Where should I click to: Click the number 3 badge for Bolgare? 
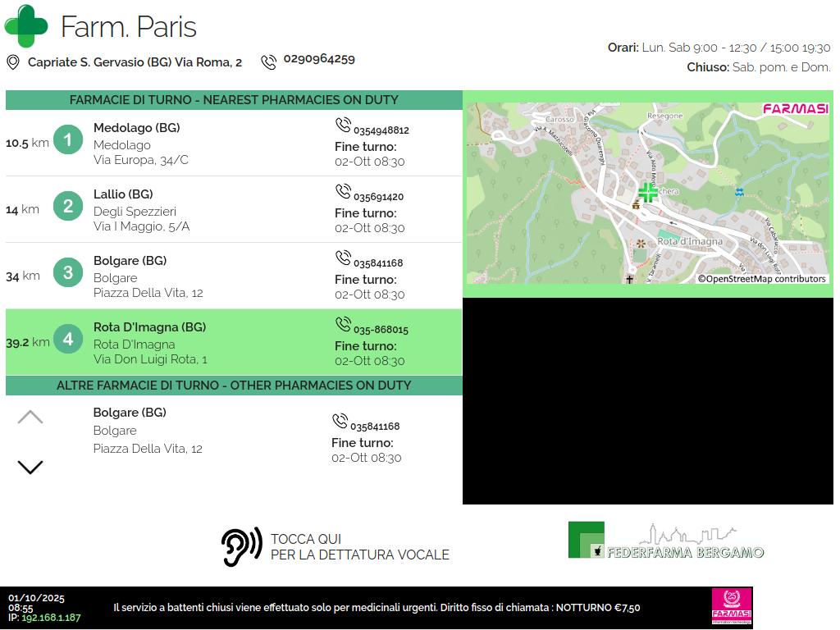tap(68, 272)
